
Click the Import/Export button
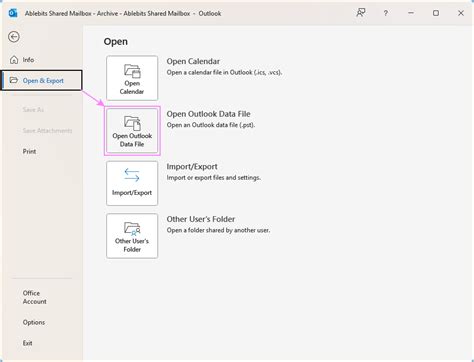pyautogui.click(x=132, y=183)
